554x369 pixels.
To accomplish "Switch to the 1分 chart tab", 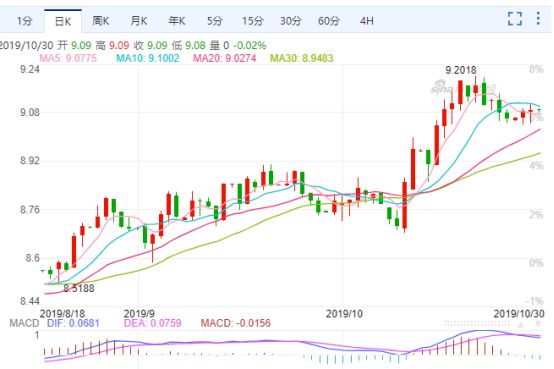I will 24,21.
